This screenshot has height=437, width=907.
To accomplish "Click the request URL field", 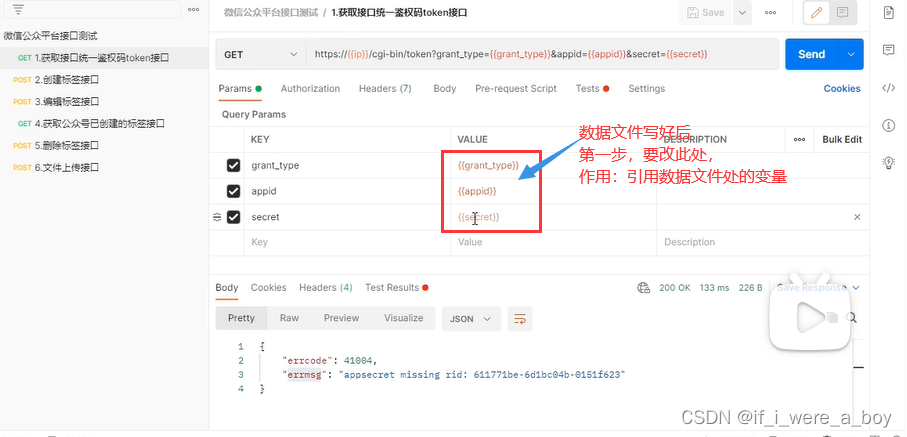I will [x=542, y=54].
